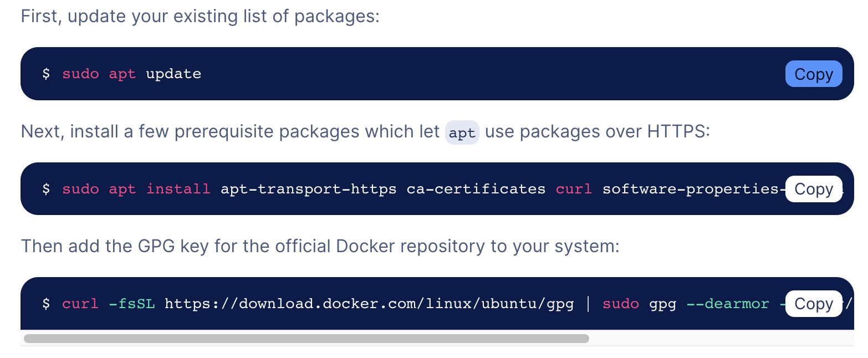Click '-fsSL' flag in curl command
The image size is (868, 358).
tap(132, 304)
